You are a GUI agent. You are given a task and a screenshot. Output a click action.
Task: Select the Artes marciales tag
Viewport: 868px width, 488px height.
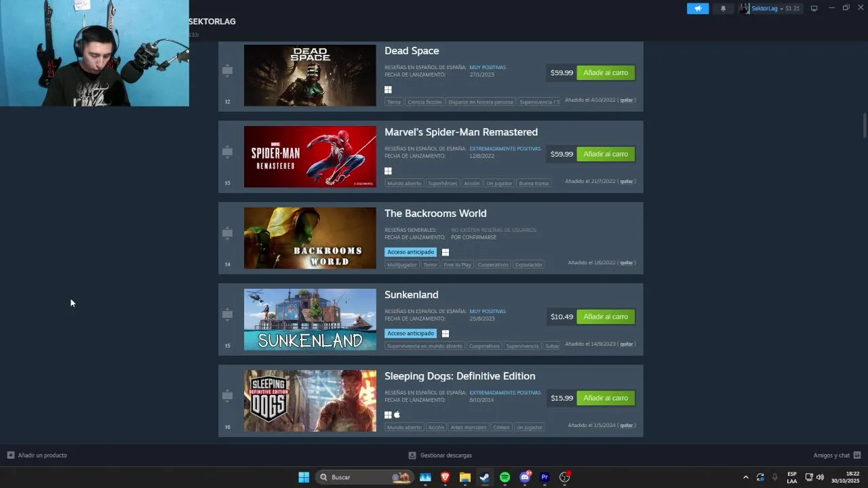[469, 427]
